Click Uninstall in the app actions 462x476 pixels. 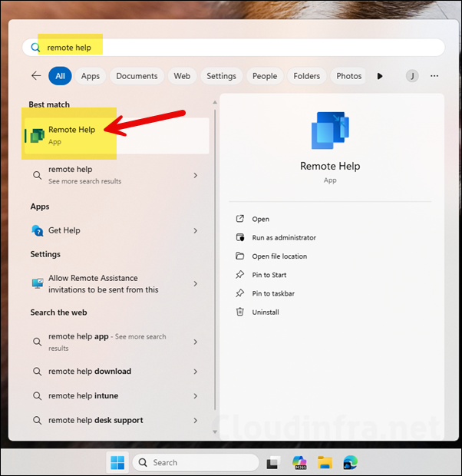[x=265, y=312]
